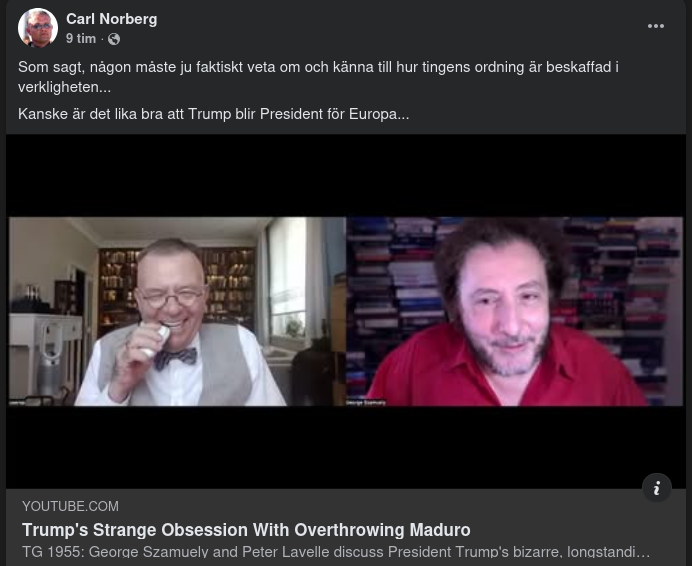The height and width of the screenshot is (566, 692).
Task: Click the black bar above the video frame
Action: 346,175
